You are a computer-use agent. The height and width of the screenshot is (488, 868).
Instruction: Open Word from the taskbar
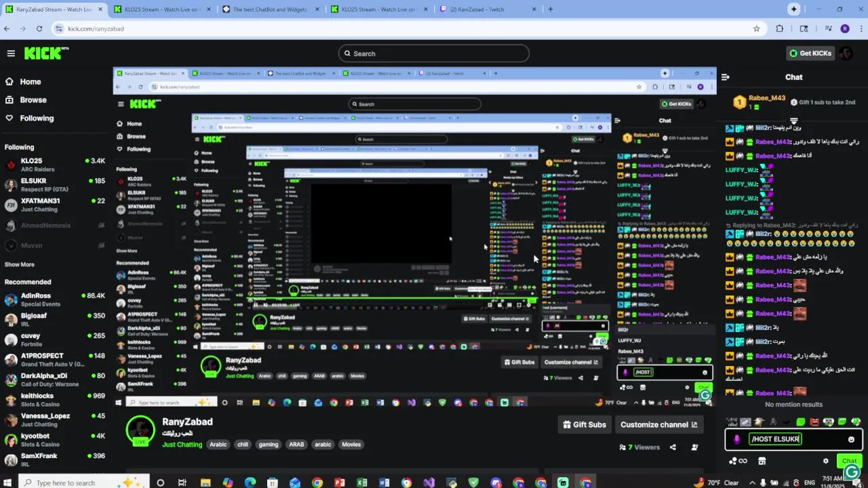384,483
